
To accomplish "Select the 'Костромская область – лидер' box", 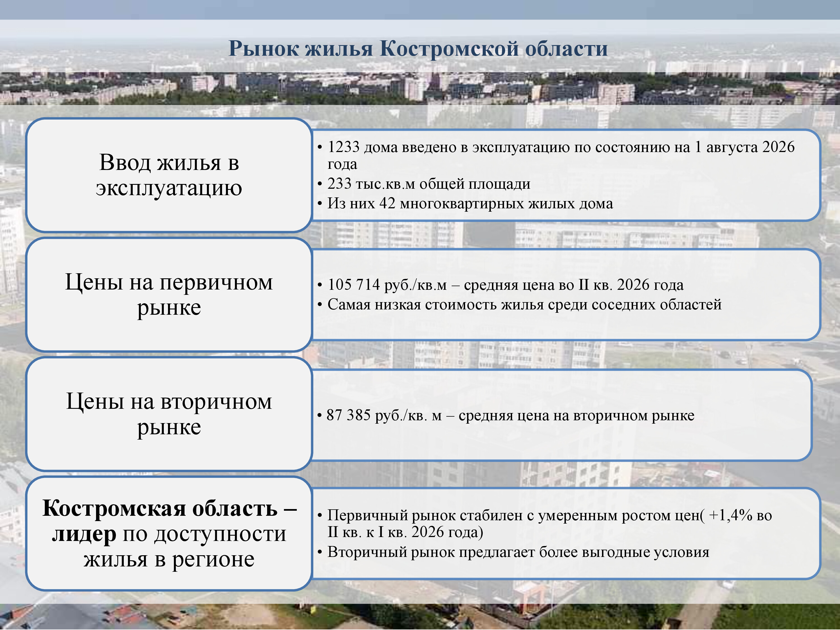I will click(169, 534).
